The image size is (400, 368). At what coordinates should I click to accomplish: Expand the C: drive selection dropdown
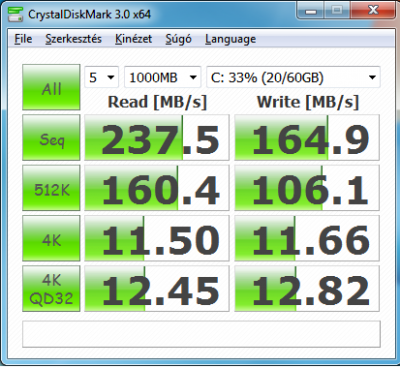[x=293, y=77]
